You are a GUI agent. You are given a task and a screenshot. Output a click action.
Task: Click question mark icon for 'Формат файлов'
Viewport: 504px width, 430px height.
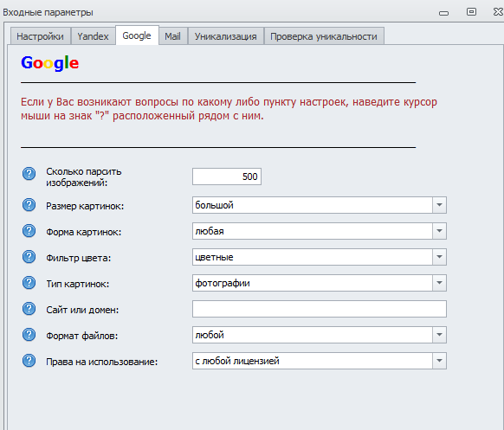29,335
